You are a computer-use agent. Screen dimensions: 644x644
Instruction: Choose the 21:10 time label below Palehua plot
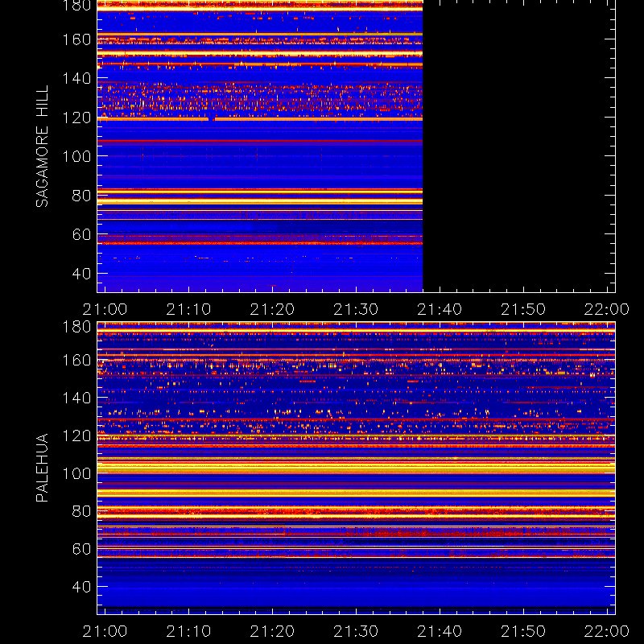click(x=188, y=631)
